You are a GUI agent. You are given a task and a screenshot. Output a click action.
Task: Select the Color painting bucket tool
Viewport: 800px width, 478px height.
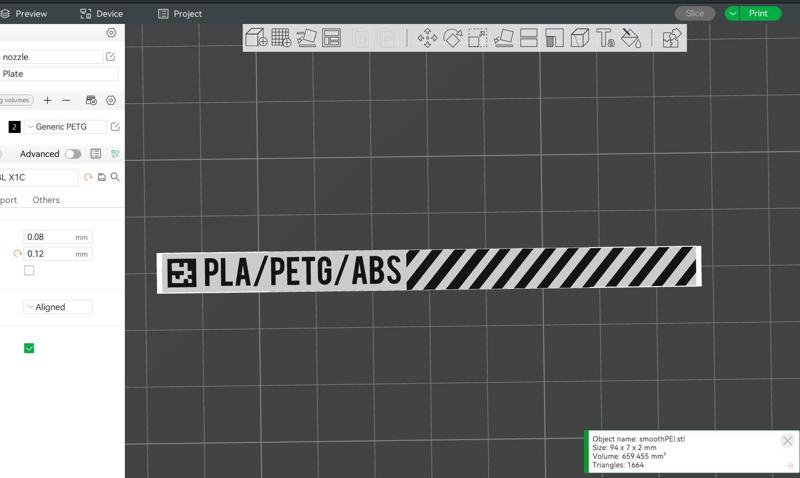coord(631,38)
